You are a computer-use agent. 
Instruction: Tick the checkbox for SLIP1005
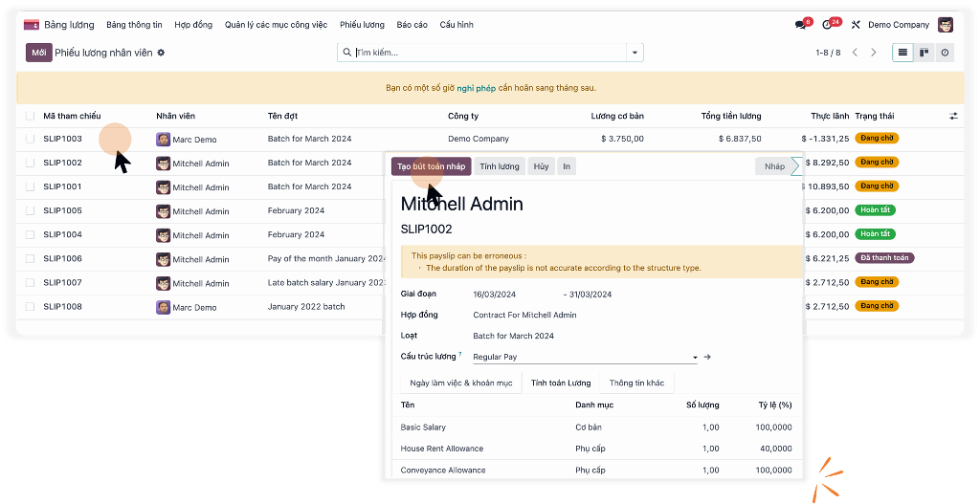pos(30,211)
